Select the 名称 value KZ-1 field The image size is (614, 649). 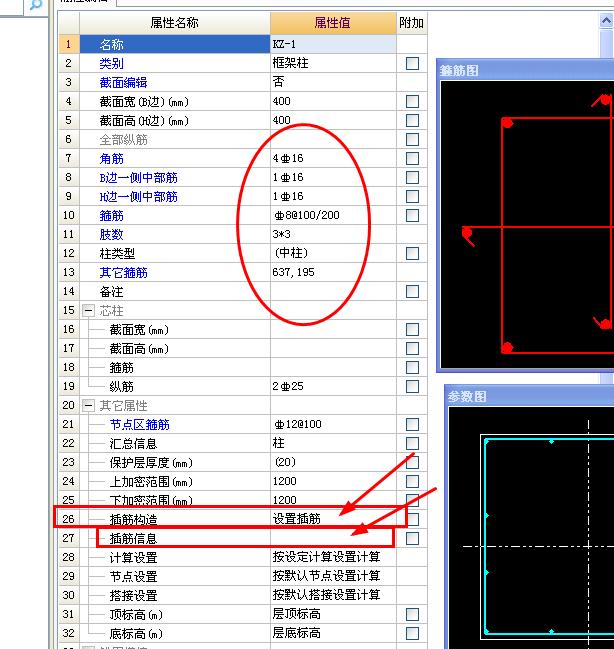333,44
